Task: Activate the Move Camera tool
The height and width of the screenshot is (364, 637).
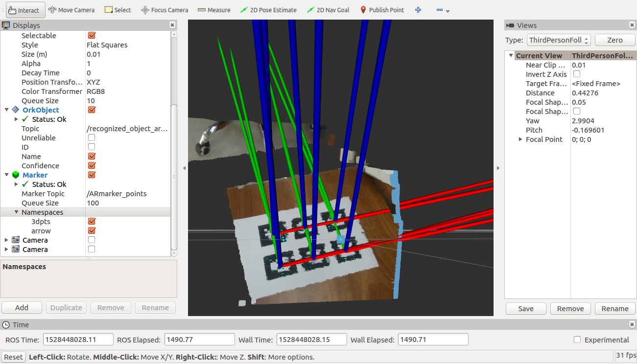Action: (71, 10)
